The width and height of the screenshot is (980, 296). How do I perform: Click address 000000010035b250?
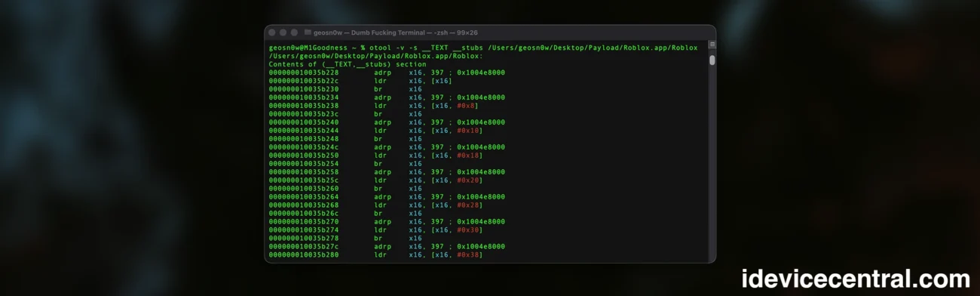[x=304, y=156]
